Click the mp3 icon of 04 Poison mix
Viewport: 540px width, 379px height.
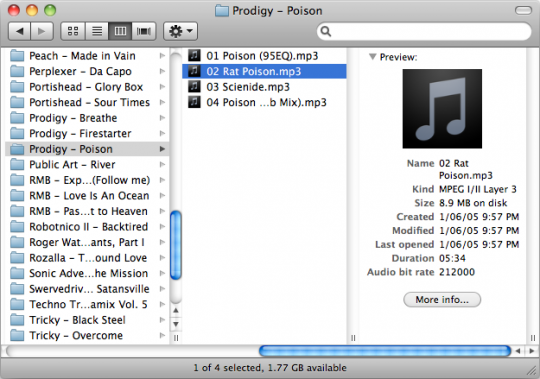coord(194,102)
